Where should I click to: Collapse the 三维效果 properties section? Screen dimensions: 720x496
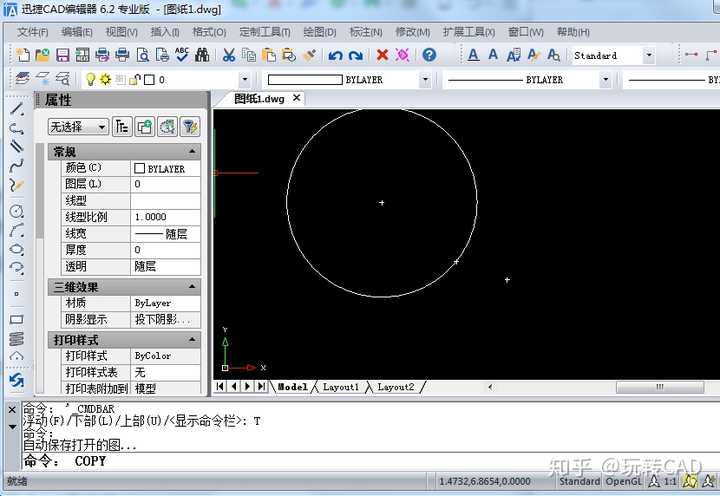(192, 287)
